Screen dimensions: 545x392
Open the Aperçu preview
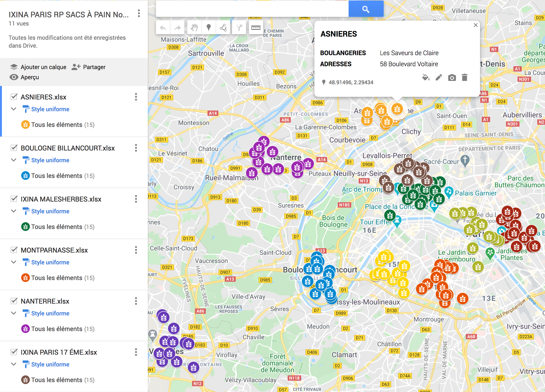tap(24, 77)
